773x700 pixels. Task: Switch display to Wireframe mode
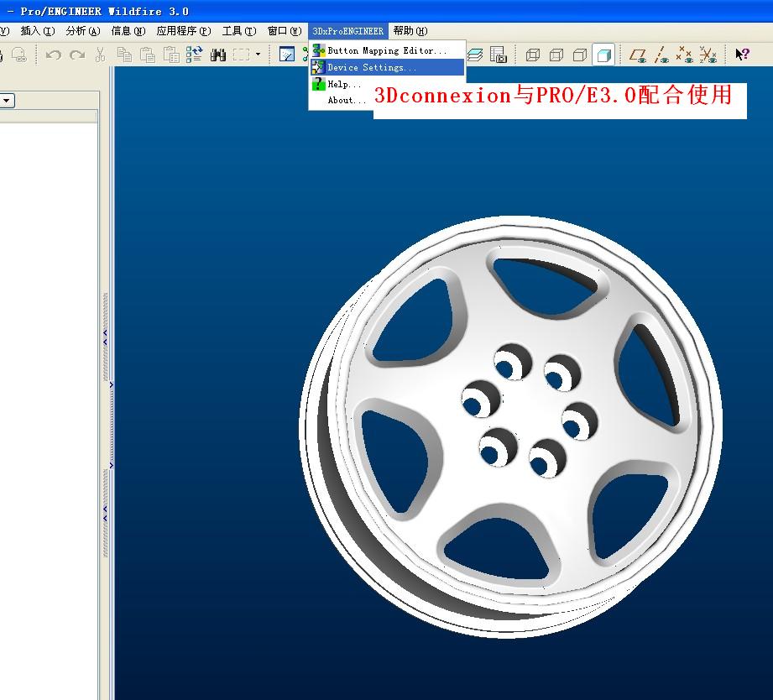point(533,55)
